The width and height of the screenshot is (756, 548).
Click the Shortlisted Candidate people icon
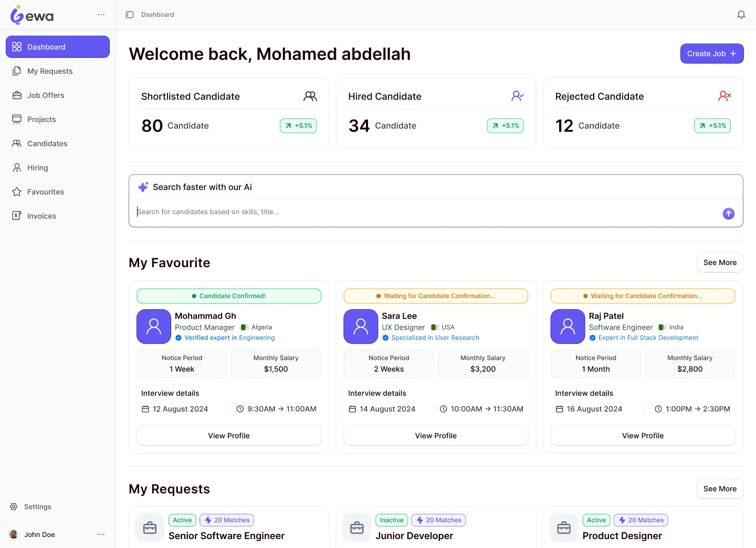tap(310, 96)
